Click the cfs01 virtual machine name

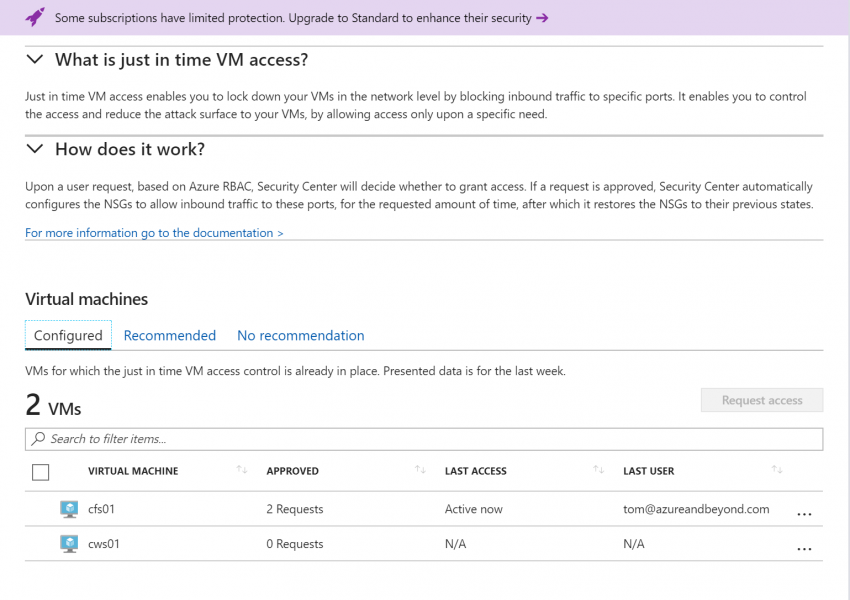[x=101, y=509]
